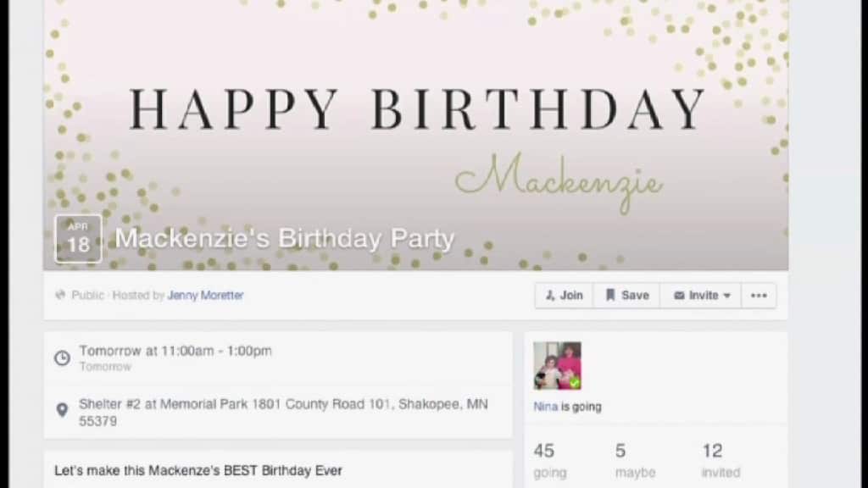Click the clock icon beside event time
Screen dimensions: 868x488
[x=62, y=358]
